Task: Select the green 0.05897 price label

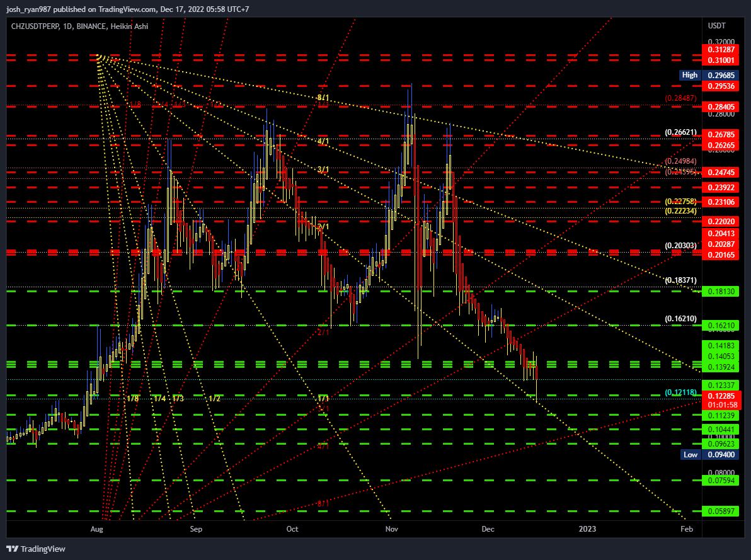Action: (x=721, y=511)
